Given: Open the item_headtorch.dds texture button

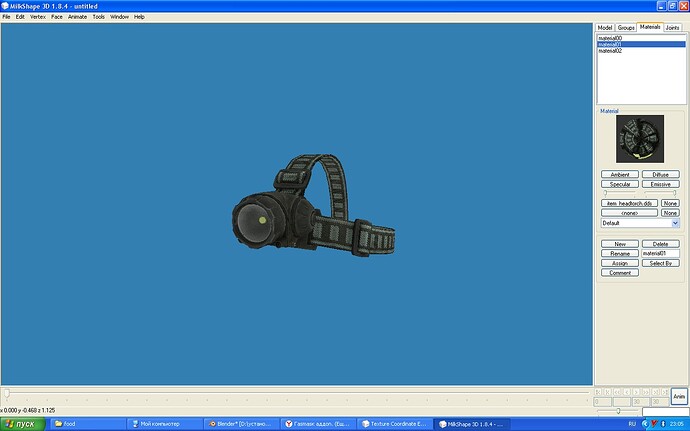Looking at the screenshot, I should (x=628, y=203).
